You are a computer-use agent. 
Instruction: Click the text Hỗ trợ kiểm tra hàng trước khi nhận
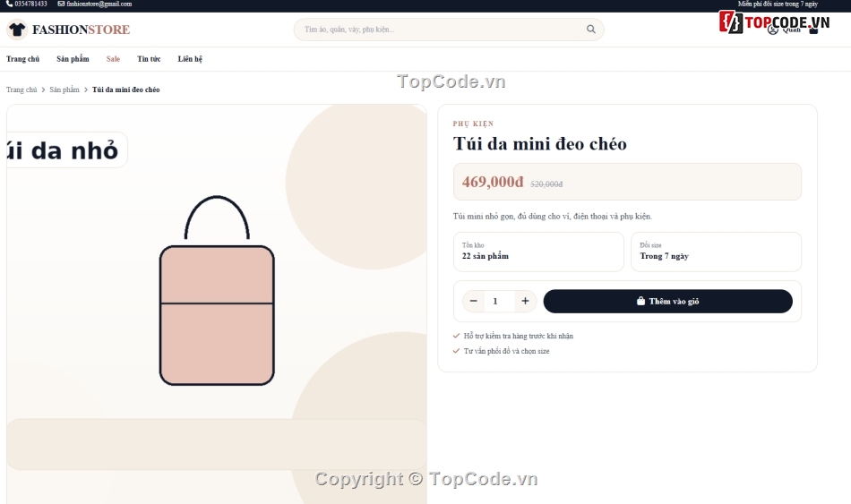point(519,336)
